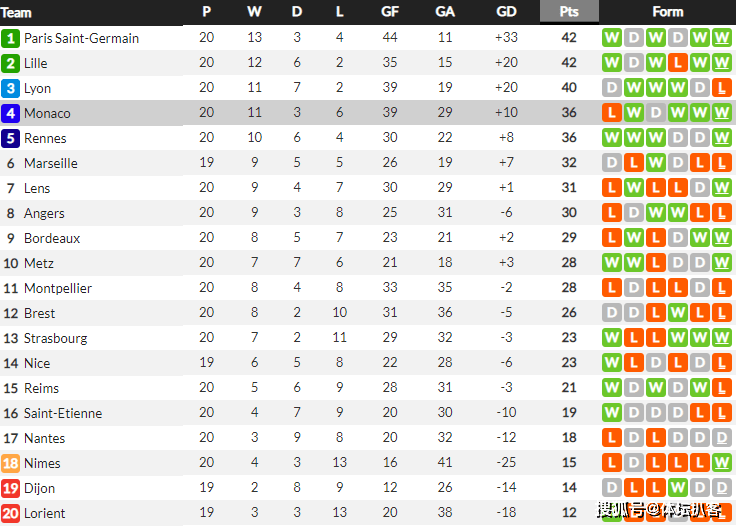Click Lyon's most recent loss form box
The image size is (736, 527).
pos(721,88)
